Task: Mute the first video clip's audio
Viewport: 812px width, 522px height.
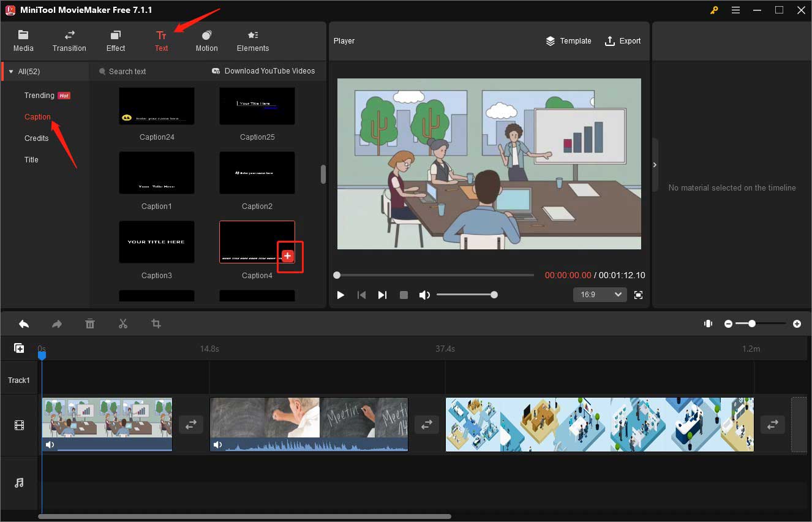Action: [50, 444]
